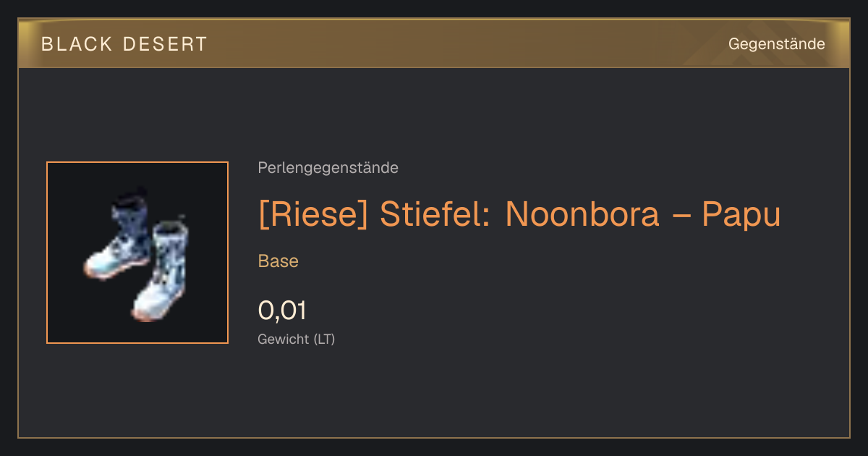868x456 pixels.
Task: Select the Base grade label
Action: point(278,261)
